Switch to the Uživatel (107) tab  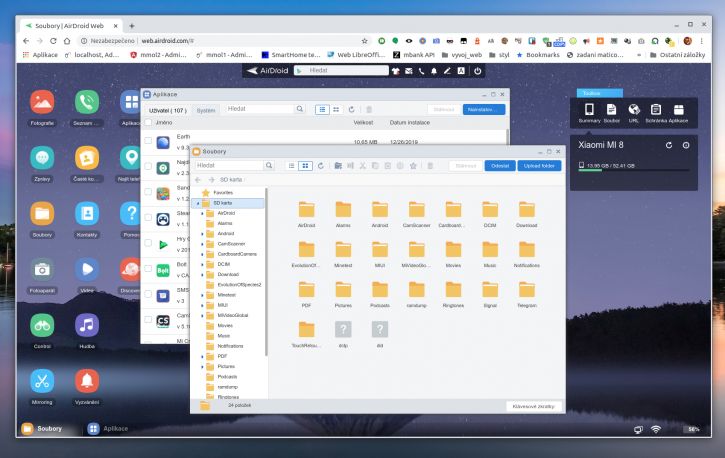pos(167,110)
